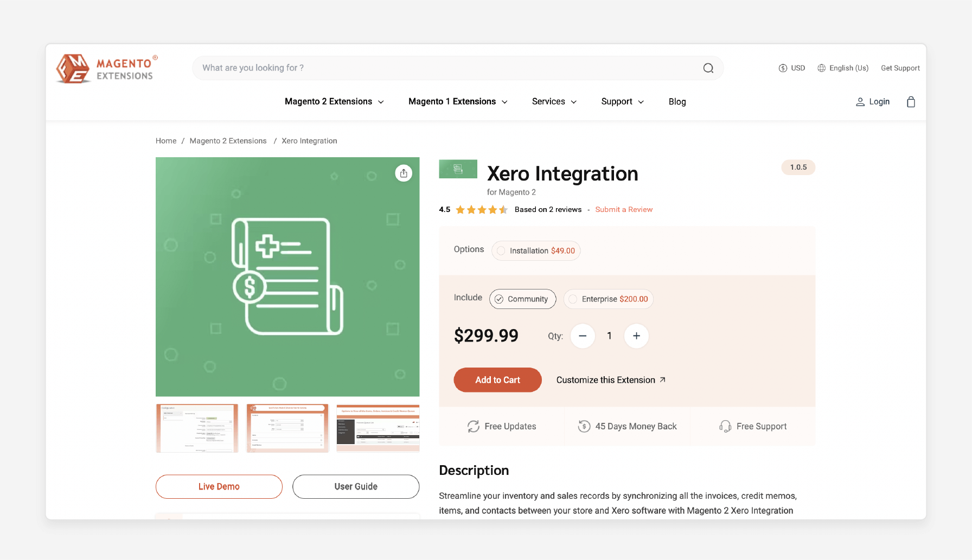Select the Installation $49.00 option
The height and width of the screenshot is (560, 972).
(536, 251)
